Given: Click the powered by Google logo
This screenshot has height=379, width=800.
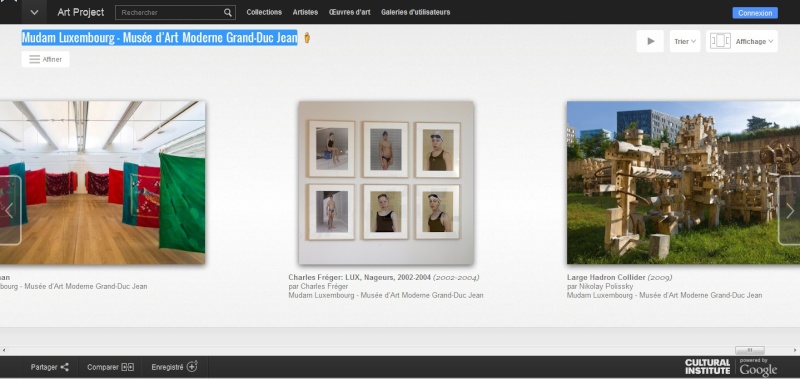Looking at the screenshot, I should point(758,367).
